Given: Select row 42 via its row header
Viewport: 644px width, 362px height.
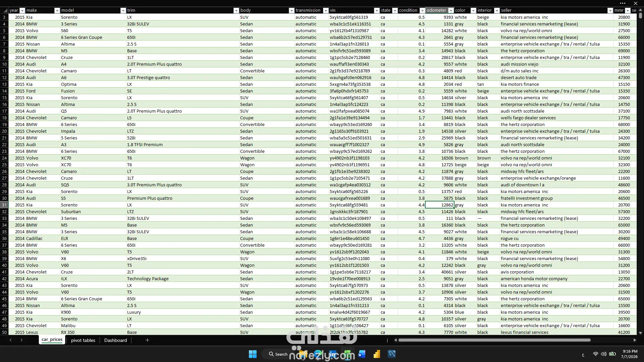Looking at the screenshot, I should (x=4, y=279).
